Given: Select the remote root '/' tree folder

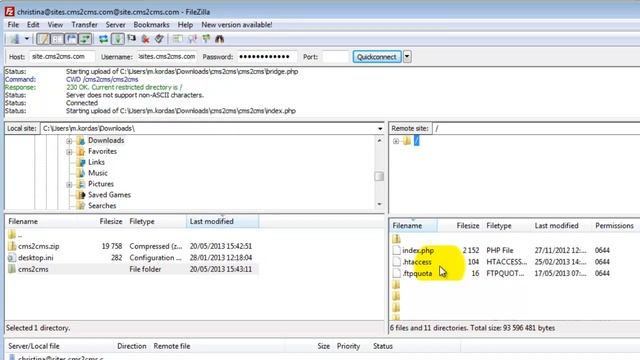Looking at the screenshot, I should click(416, 141).
